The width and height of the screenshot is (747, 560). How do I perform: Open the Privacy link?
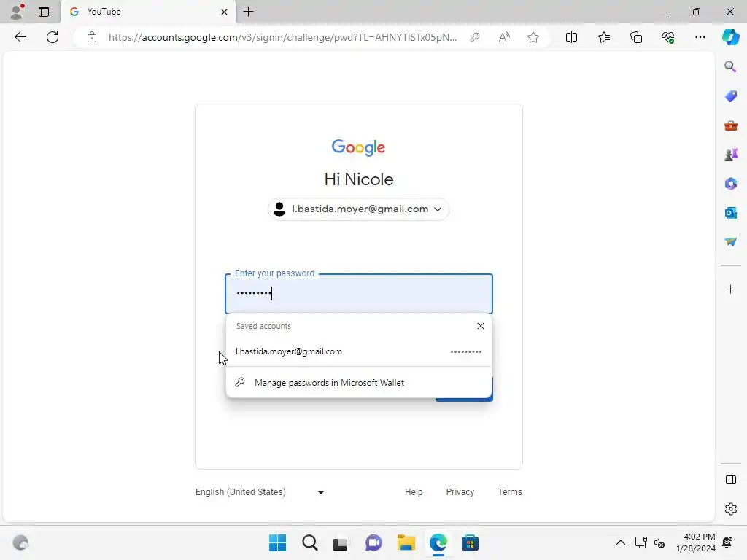click(x=460, y=492)
